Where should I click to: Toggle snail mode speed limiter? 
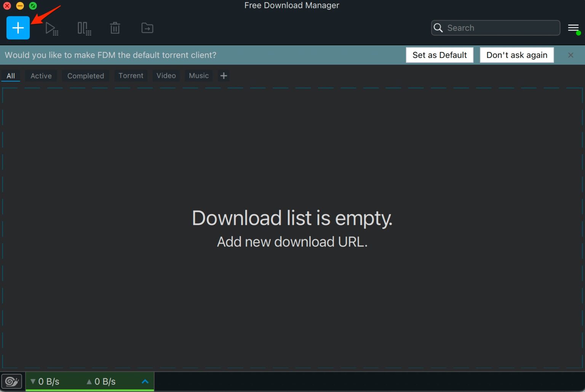tap(11, 381)
